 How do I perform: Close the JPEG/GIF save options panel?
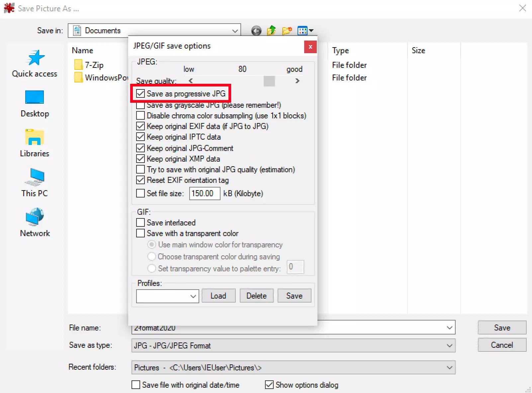[310, 47]
